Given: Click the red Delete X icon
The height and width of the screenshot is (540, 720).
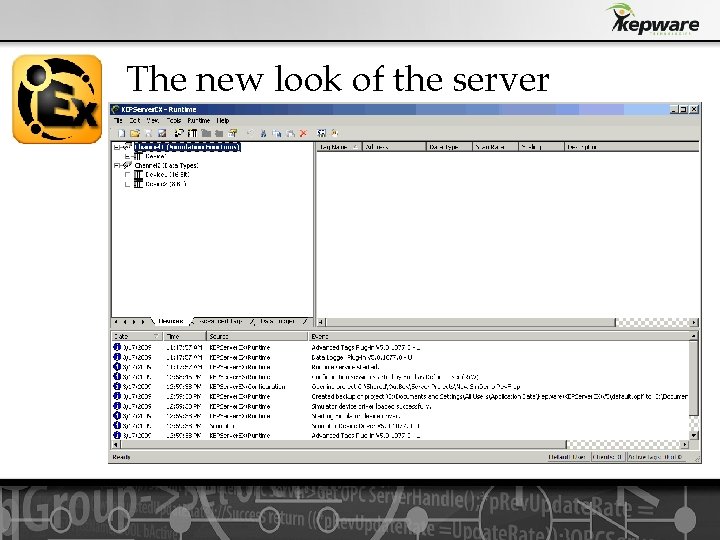Looking at the screenshot, I should pos(303,133).
